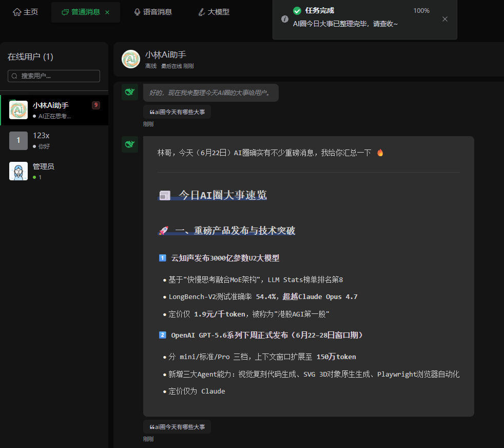Click the number 1 badge beside 云知声
The height and width of the screenshot is (448, 504).
[x=163, y=258]
